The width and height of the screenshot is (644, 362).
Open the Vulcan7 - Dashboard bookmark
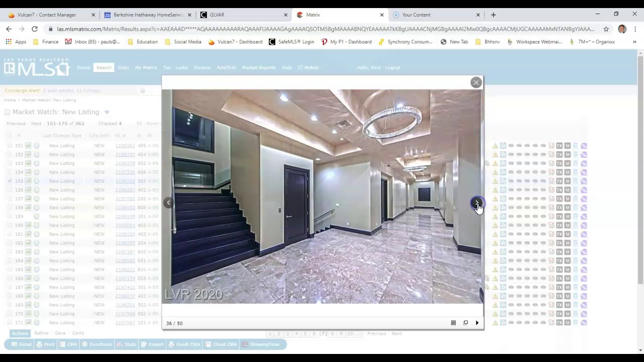[x=235, y=42]
